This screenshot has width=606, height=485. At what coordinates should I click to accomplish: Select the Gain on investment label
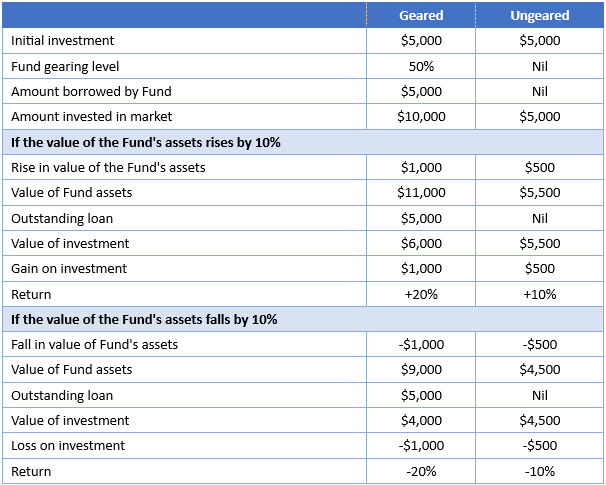pyautogui.click(x=69, y=269)
